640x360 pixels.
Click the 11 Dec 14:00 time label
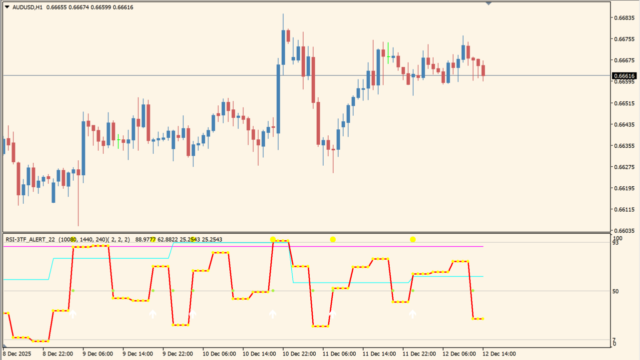pos(378,354)
